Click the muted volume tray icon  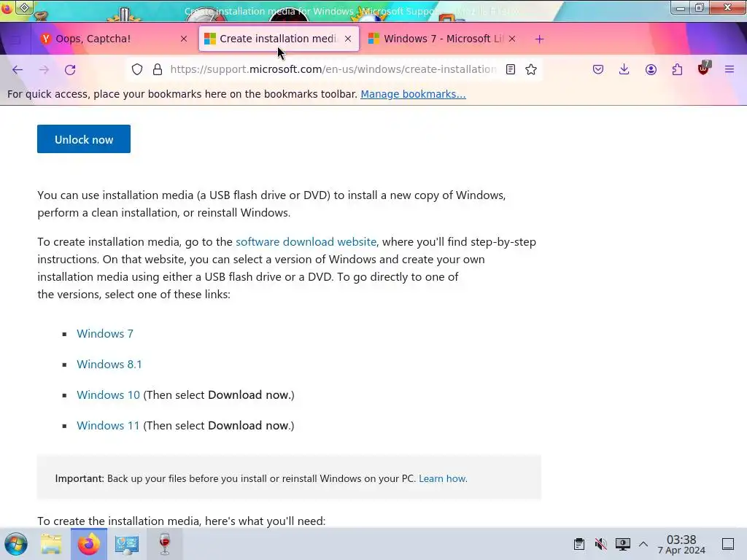tap(601, 544)
